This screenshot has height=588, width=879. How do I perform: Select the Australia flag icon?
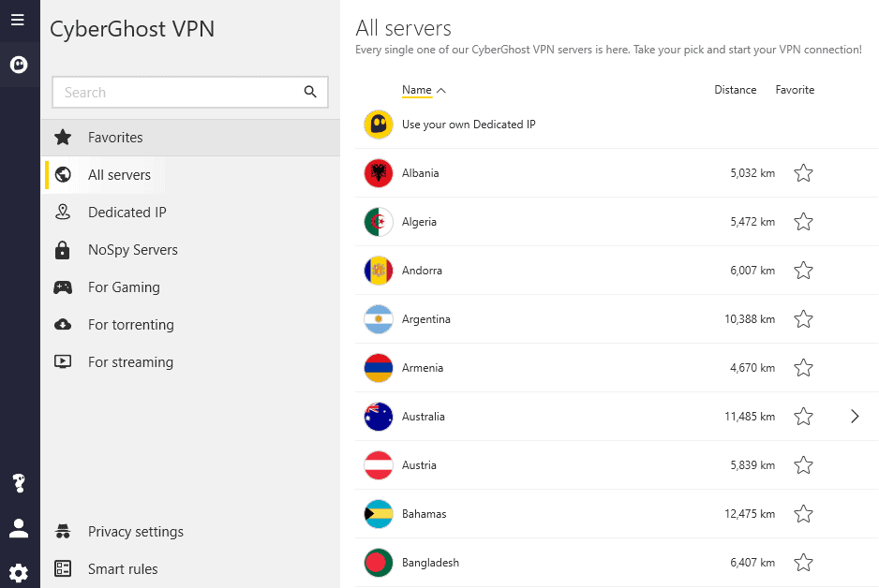click(379, 417)
